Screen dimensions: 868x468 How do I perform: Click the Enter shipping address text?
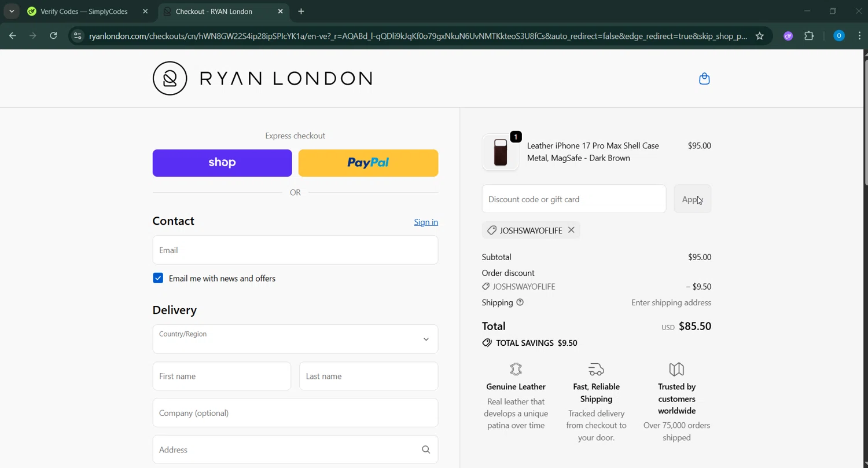click(671, 302)
